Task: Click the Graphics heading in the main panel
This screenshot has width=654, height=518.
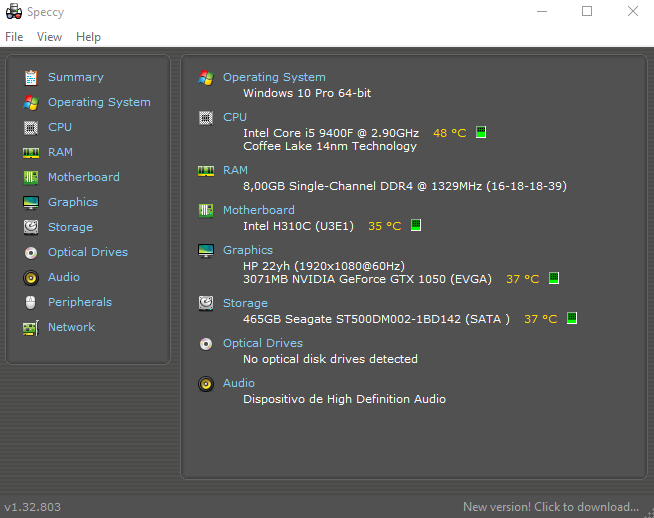Action: [248, 250]
